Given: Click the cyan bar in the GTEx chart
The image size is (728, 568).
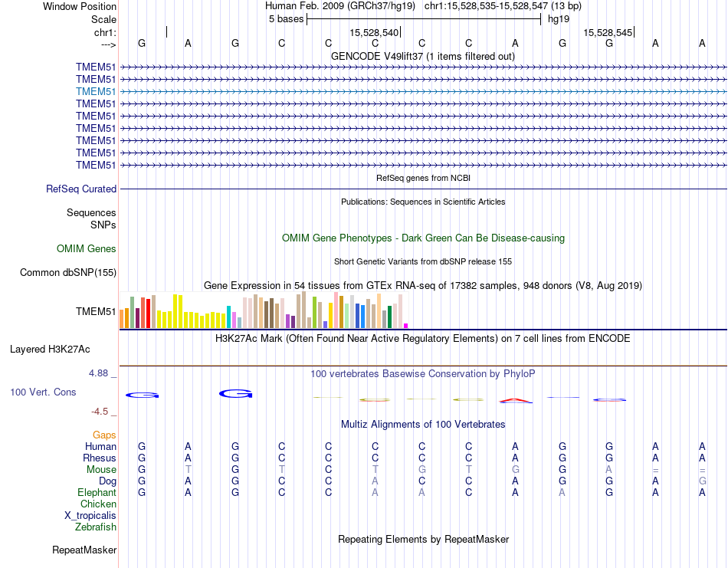Looking at the screenshot, I should pos(228,317).
